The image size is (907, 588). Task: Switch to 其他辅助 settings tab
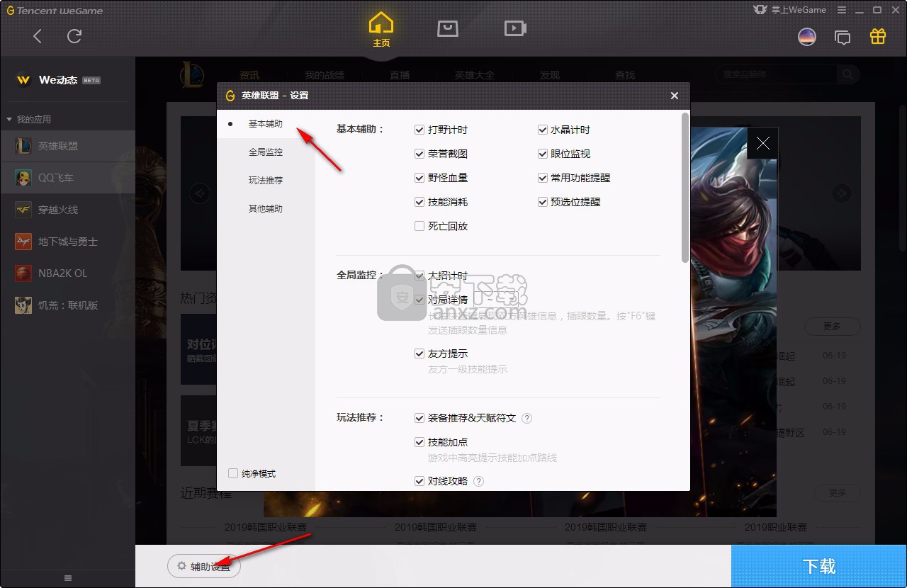[x=266, y=209]
